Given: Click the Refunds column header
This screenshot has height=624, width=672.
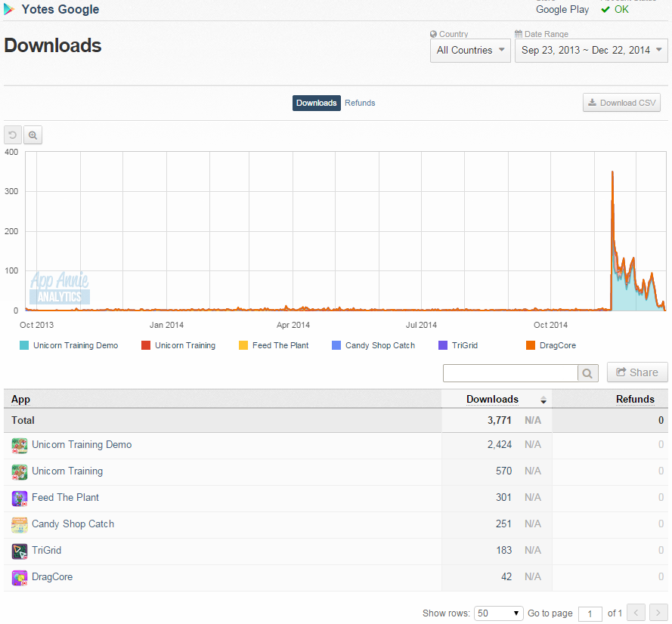Looking at the screenshot, I should pos(635,399).
